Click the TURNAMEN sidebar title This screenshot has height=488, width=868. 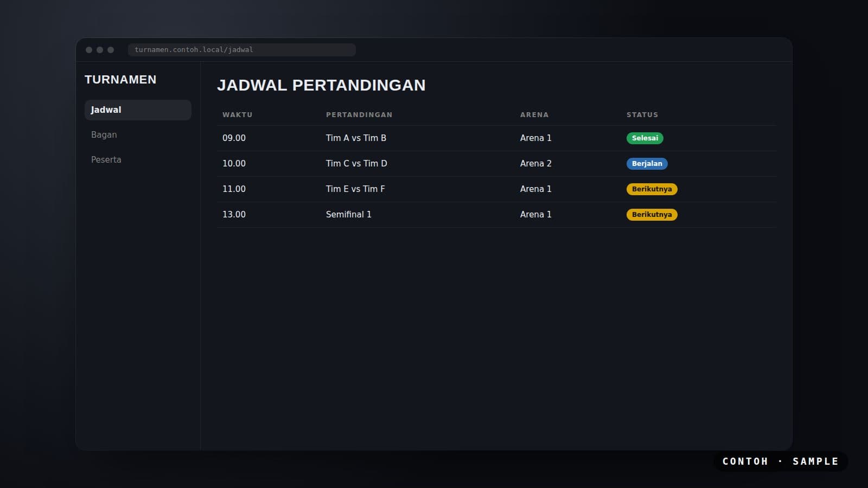pyautogui.click(x=120, y=80)
